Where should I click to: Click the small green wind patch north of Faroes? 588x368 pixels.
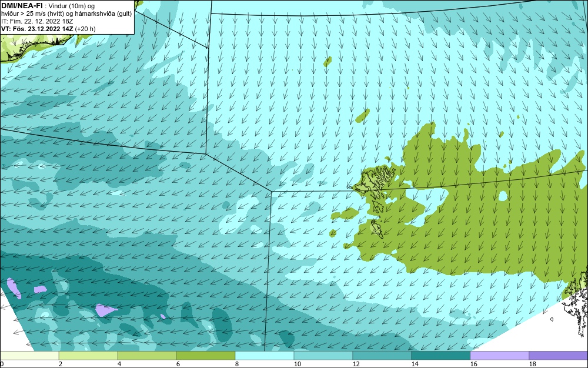point(363,116)
